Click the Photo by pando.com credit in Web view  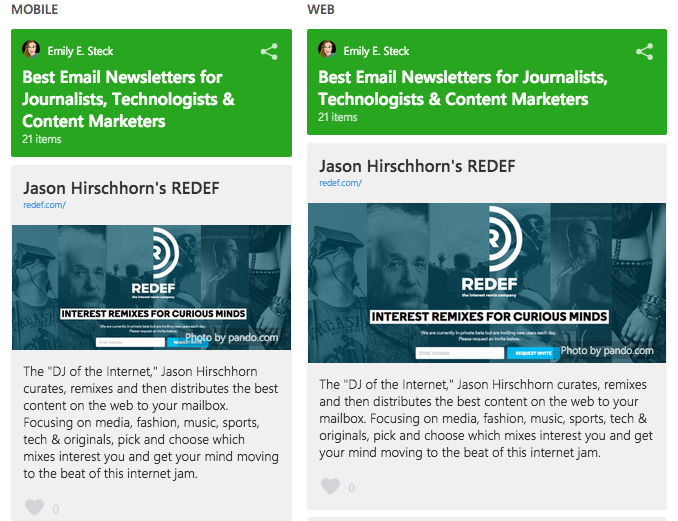[607, 351]
